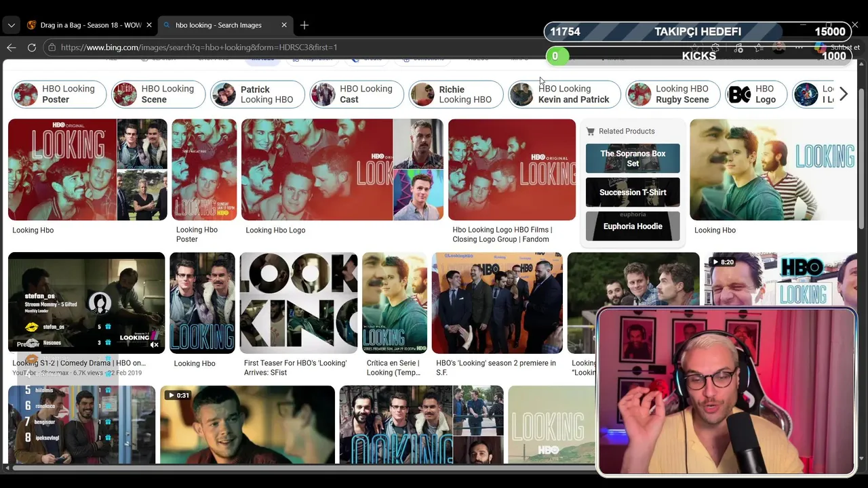
Task: Open the Looking Hbo Poster image
Action: tap(204, 169)
